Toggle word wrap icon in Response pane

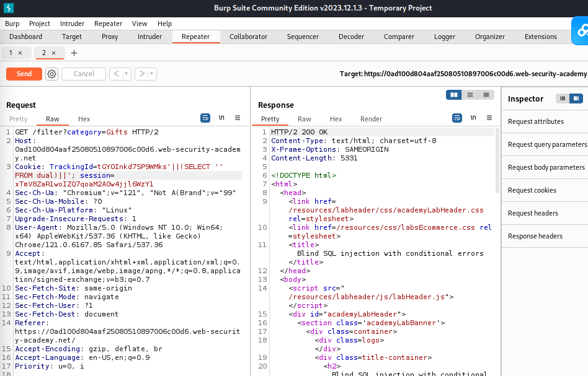click(x=457, y=118)
